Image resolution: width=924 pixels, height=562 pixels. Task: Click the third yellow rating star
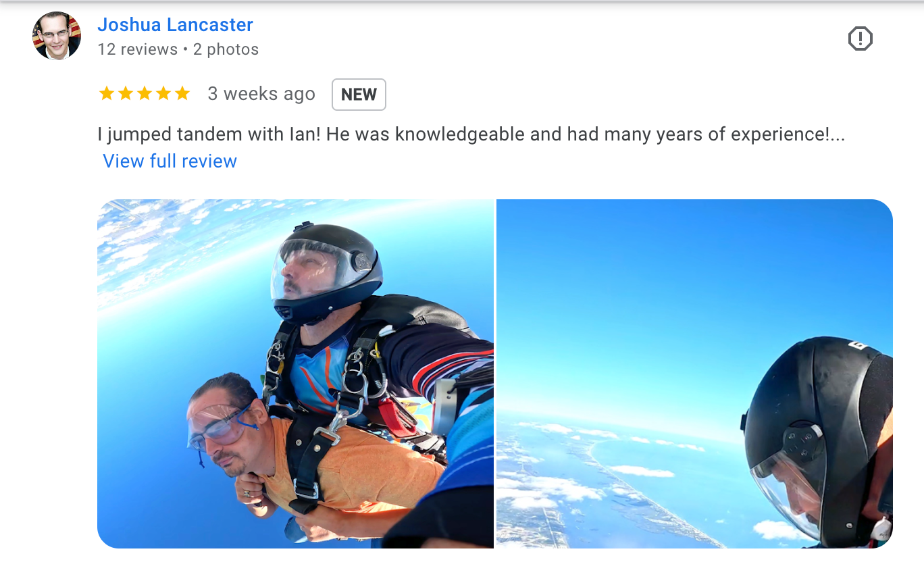(145, 94)
